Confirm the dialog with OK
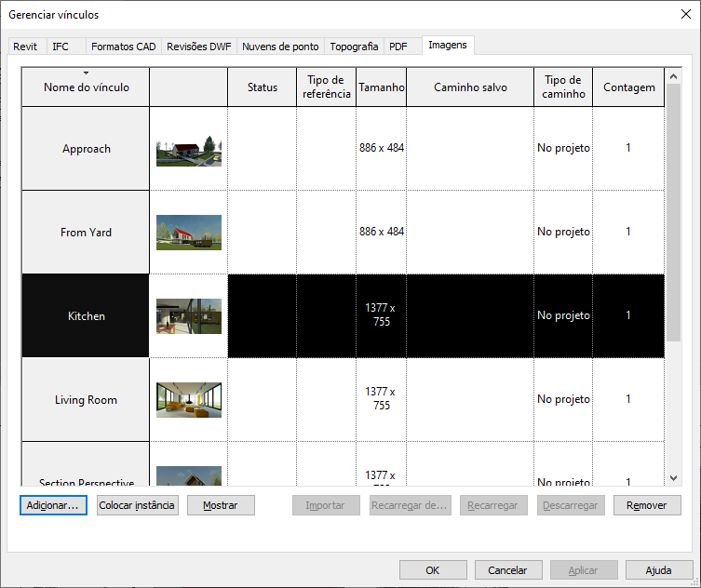 pos(433,570)
